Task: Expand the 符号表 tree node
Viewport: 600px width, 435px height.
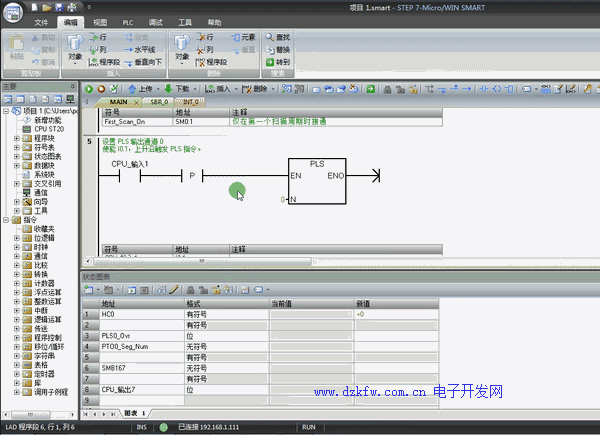Action: click(16, 147)
